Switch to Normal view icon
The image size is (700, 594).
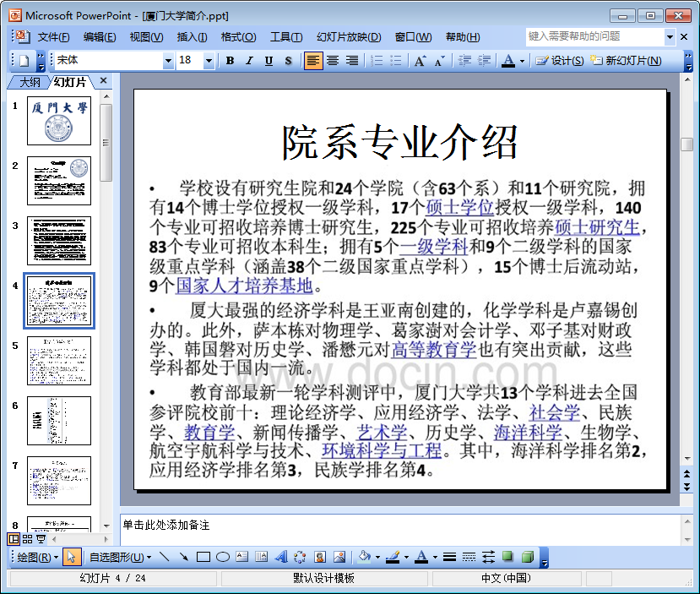pyautogui.click(x=14, y=539)
